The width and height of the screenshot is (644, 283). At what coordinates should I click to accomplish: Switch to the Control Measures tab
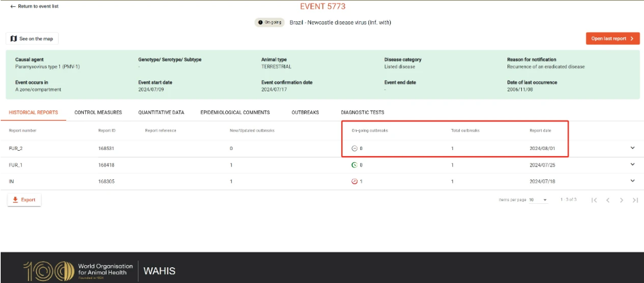[x=98, y=112]
